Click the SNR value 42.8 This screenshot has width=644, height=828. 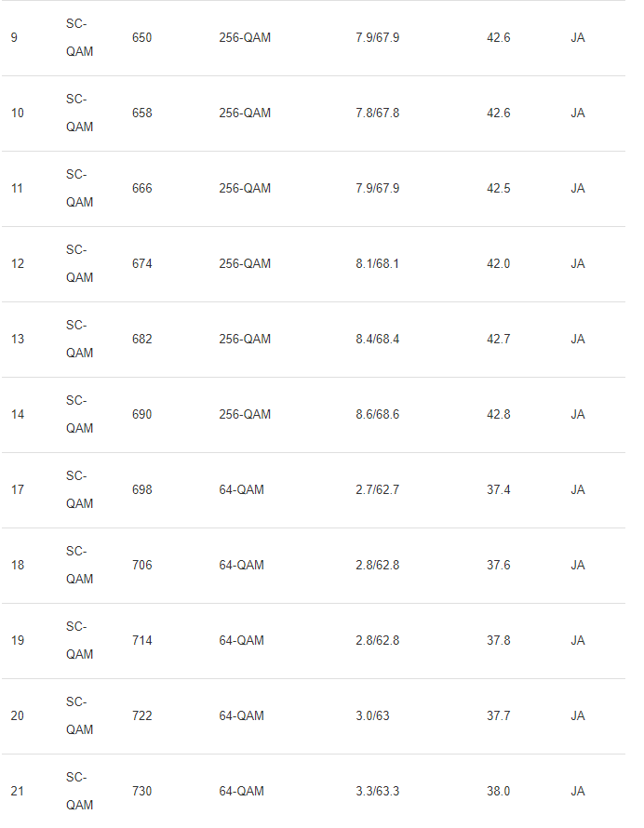[498, 415]
